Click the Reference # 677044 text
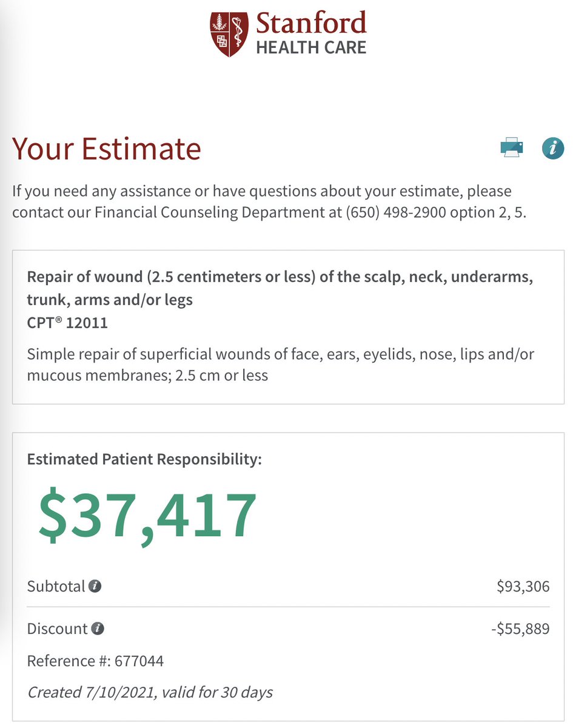Screen dimensions: 573x728 (95, 661)
